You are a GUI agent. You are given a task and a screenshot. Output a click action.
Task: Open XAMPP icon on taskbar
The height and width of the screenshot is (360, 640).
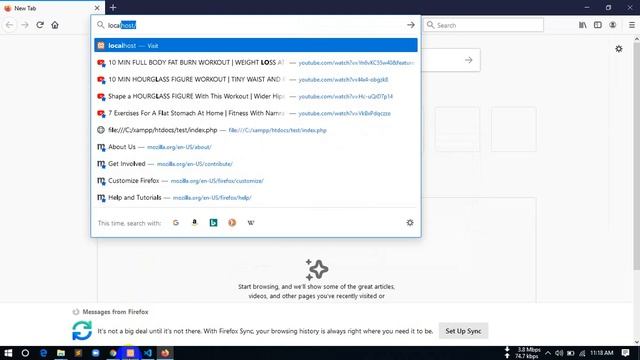pyautogui.click(x=130, y=353)
